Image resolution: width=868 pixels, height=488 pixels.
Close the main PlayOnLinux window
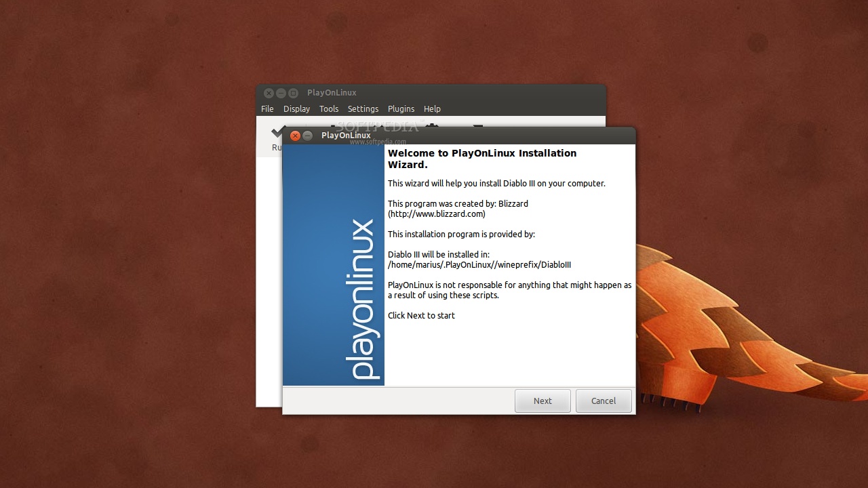coord(269,93)
